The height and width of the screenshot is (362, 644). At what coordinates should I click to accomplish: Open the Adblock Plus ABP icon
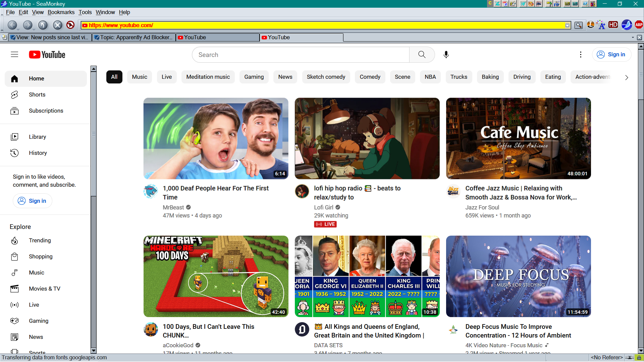[x=639, y=24]
